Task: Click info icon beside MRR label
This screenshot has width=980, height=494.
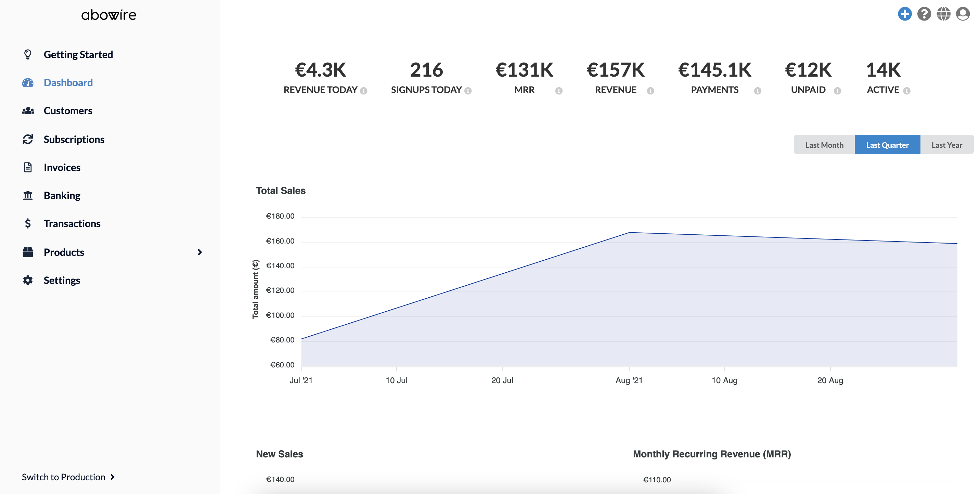Action: pos(558,91)
